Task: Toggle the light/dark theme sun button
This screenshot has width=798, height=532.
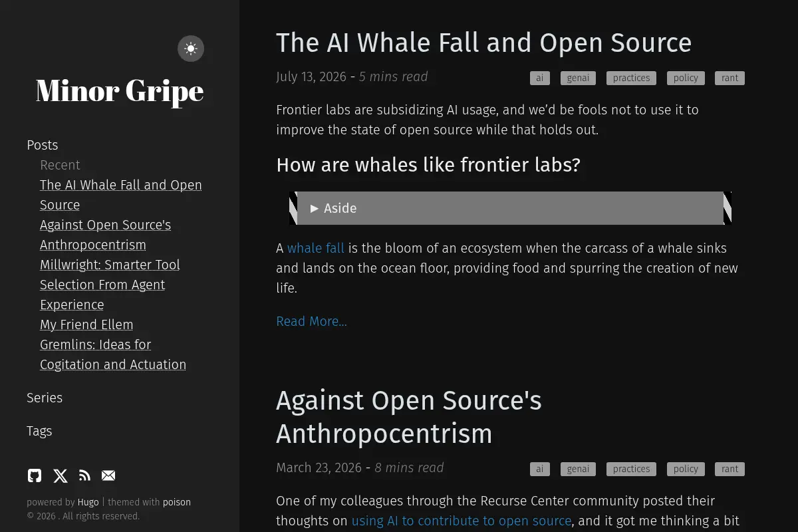Action: click(191, 49)
